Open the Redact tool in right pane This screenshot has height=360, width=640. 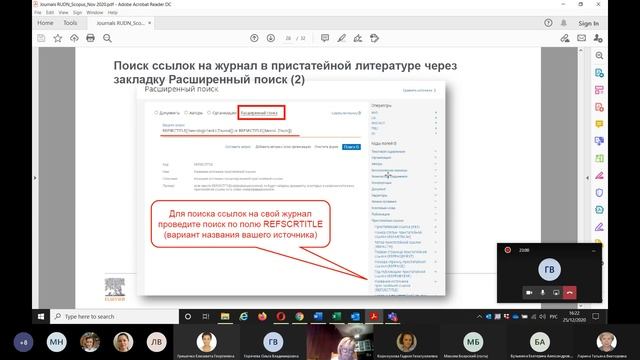pyautogui.click(x=599, y=176)
